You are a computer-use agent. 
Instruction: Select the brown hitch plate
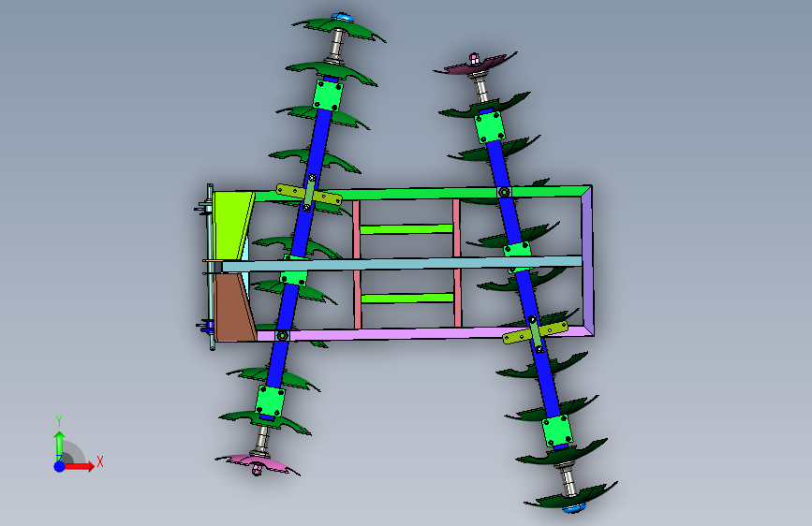coord(234,308)
